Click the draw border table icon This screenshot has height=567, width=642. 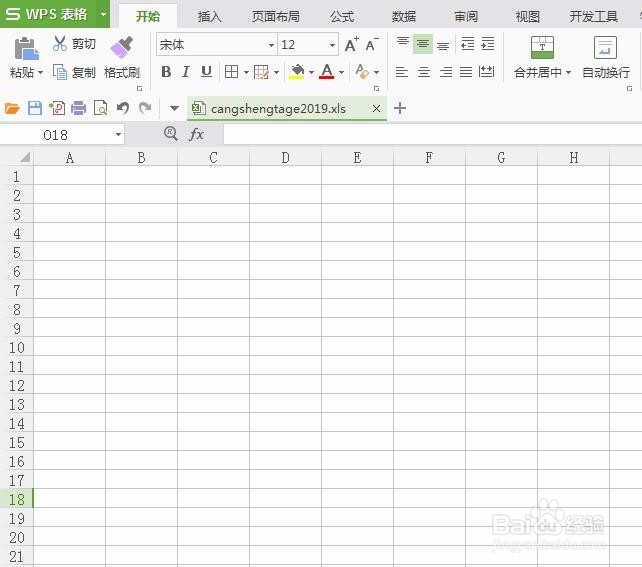261,72
